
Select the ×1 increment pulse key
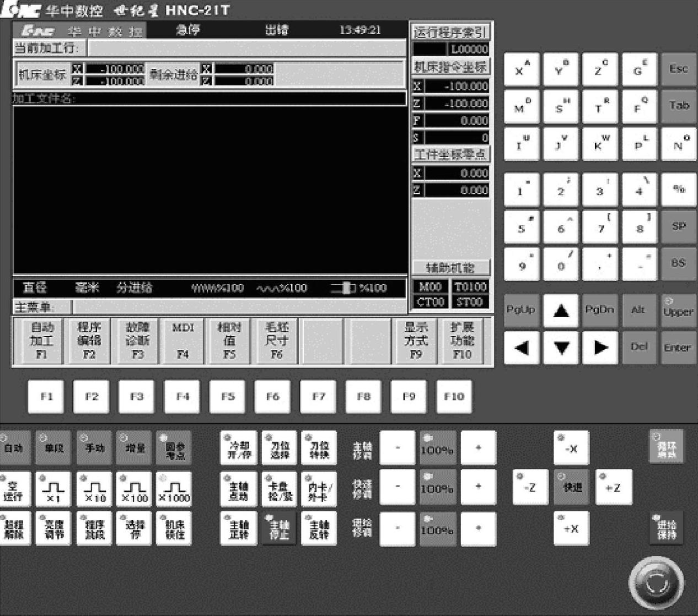click(x=53, y=489)
